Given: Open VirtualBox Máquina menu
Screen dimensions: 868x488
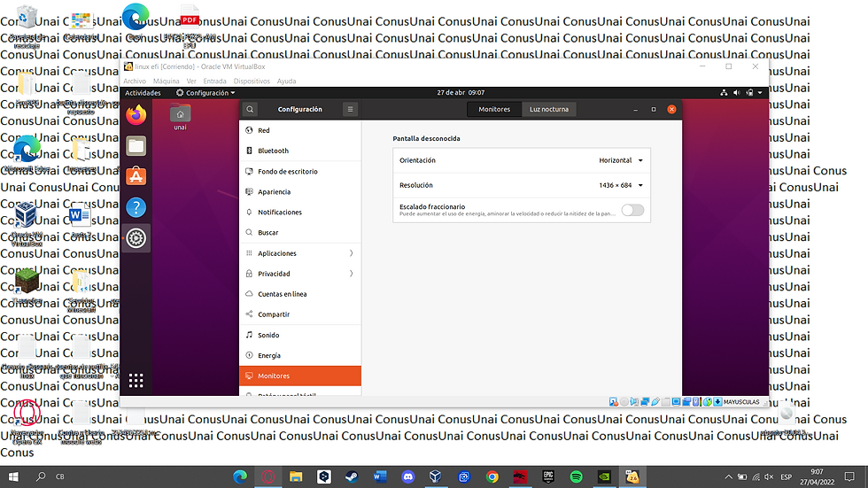Looking at the screenshot, I should click(x=167, y=81).
